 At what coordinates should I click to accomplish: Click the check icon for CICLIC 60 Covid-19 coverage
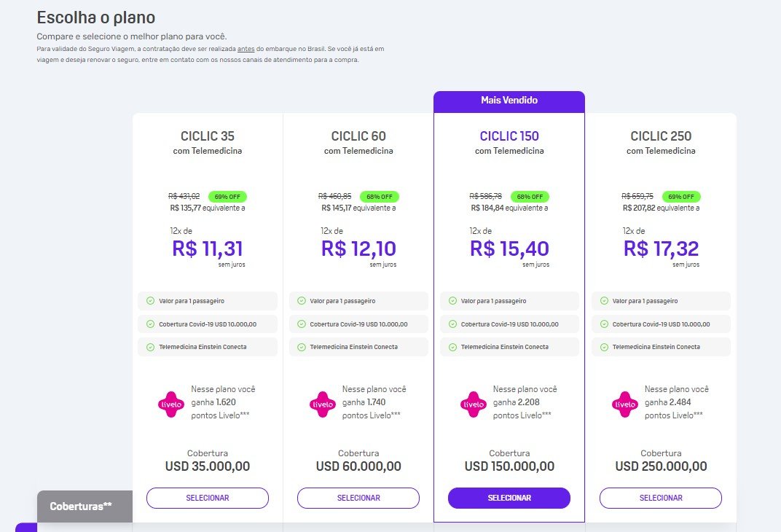click(302, 324)
